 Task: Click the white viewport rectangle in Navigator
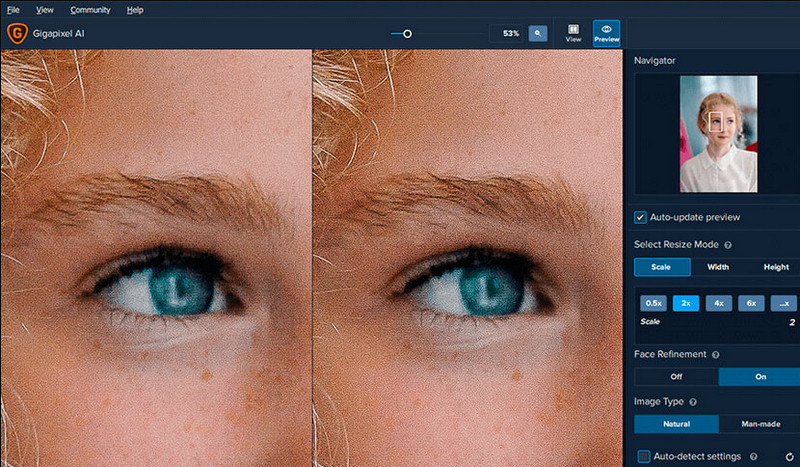point(715,122)
